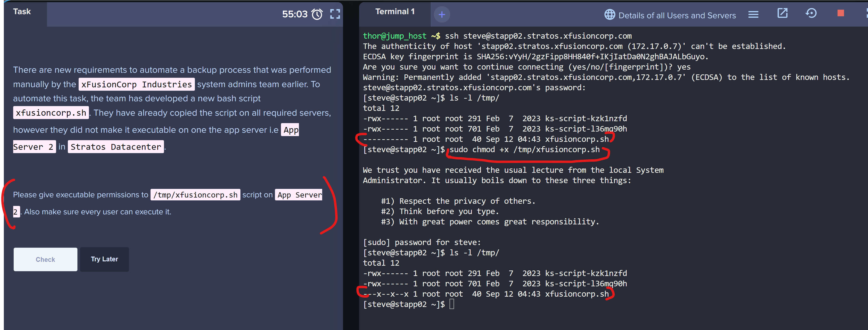The image size is (868, 330).
Task: Focus the terminal cursor at last prompt
Action: click(x=452, y=304)
